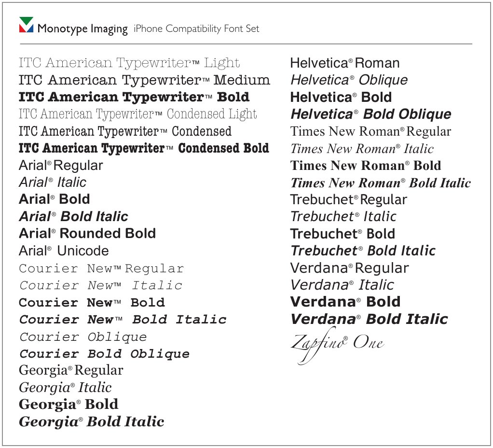Click the Trebuchet Italic sample
The width and height of the screenshot is (493, 448).
pos(343,217)
